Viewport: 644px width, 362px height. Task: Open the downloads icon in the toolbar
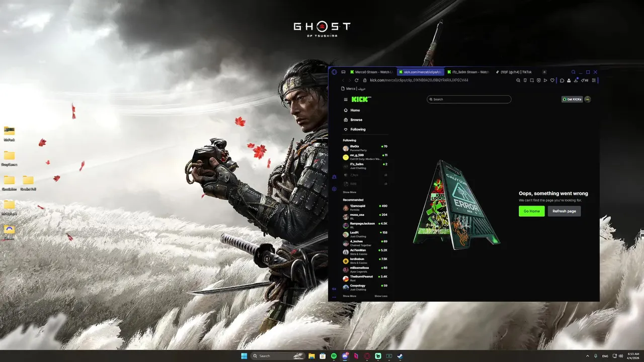[x=576, y=80]
